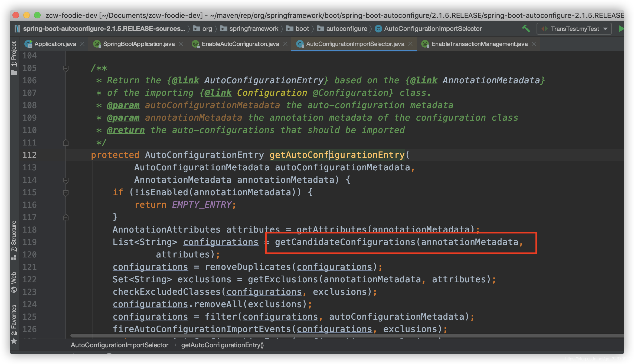Image resolution: width=634 pixels, height=364 pixels.
Task: Click getAutoConfigurationEntry() in the bottom breadcrumb
Action: (222, 345)
